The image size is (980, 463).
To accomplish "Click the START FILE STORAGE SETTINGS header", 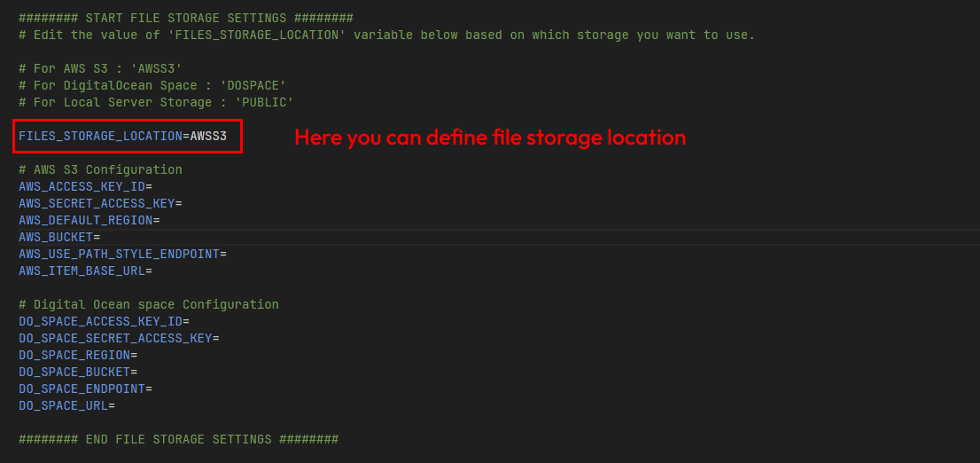I will click(185, 19).
